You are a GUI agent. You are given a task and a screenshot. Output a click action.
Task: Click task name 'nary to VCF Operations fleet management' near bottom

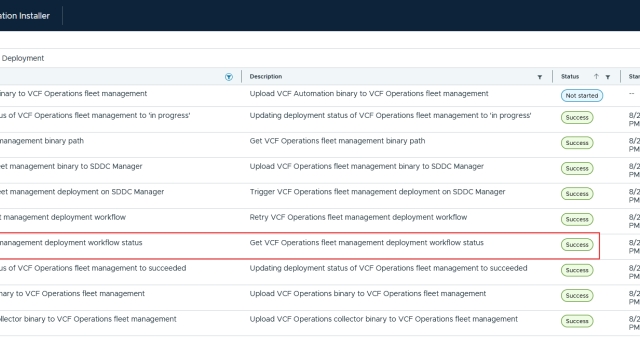72,293
